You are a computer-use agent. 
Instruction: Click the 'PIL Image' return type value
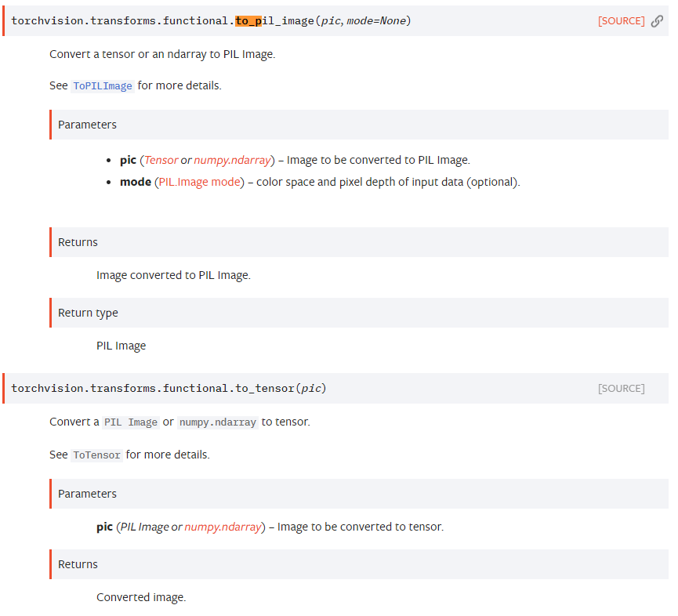click(x=121, y=346)
